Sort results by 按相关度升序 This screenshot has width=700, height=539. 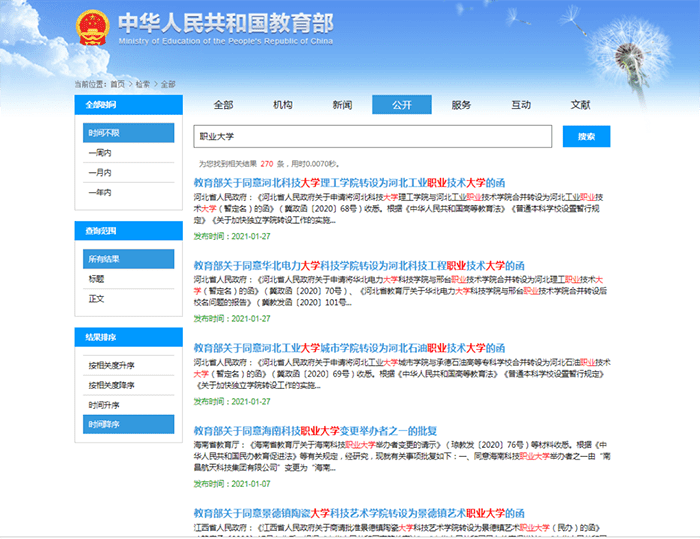pyautogui.click(x=111, y=366)
